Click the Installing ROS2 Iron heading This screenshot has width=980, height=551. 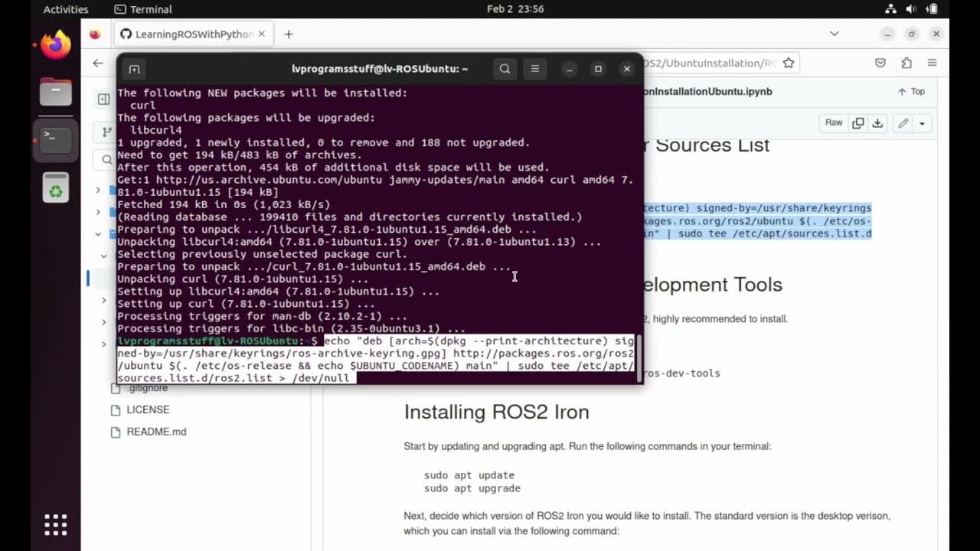(496, 412)
